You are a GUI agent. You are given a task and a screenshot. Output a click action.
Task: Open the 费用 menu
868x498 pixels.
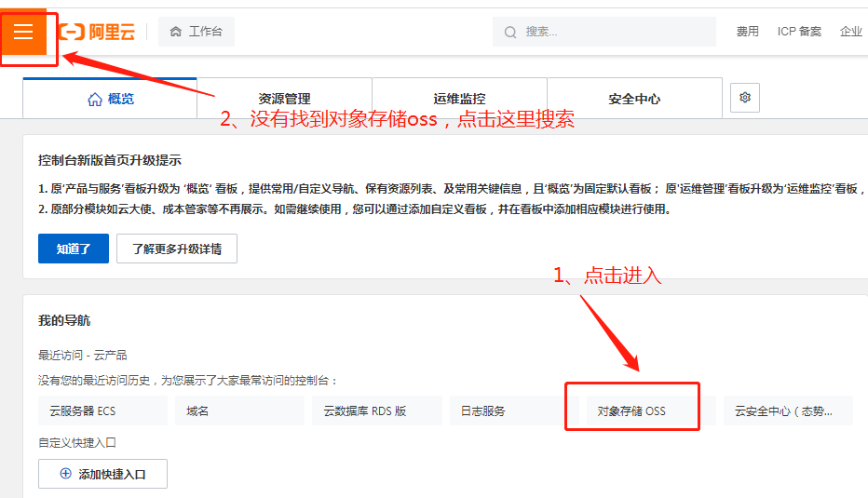pos(747,32)
